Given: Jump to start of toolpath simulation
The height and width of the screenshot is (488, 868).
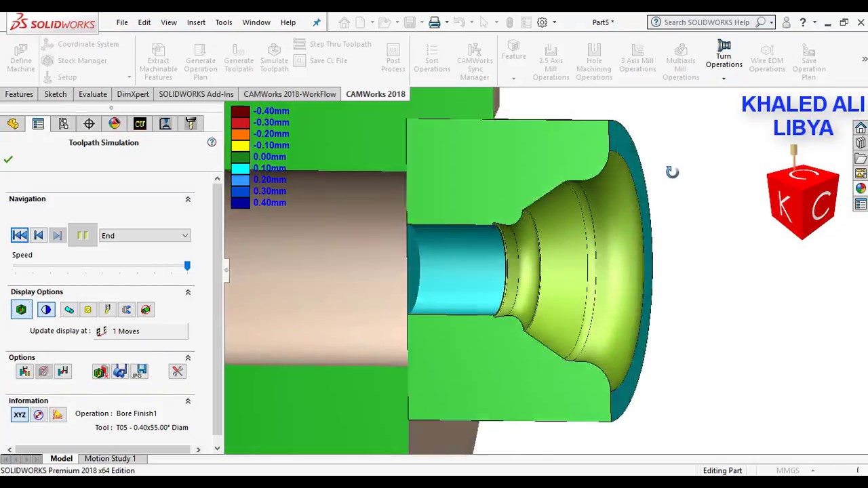Looking at the screenshot, I should [20, 235].
